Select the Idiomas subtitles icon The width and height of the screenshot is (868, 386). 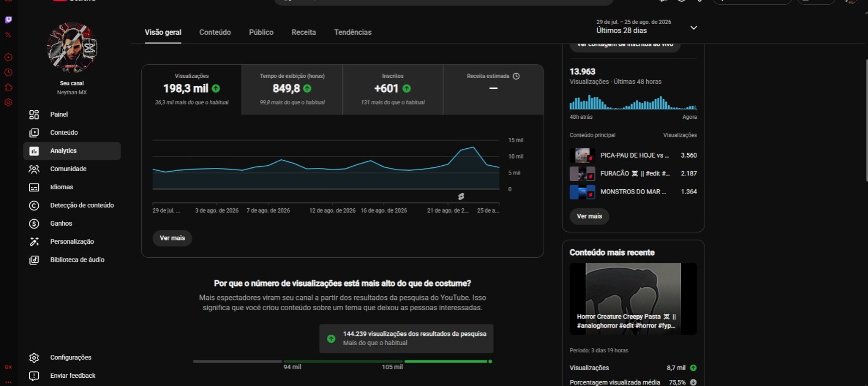coord(34,187)
